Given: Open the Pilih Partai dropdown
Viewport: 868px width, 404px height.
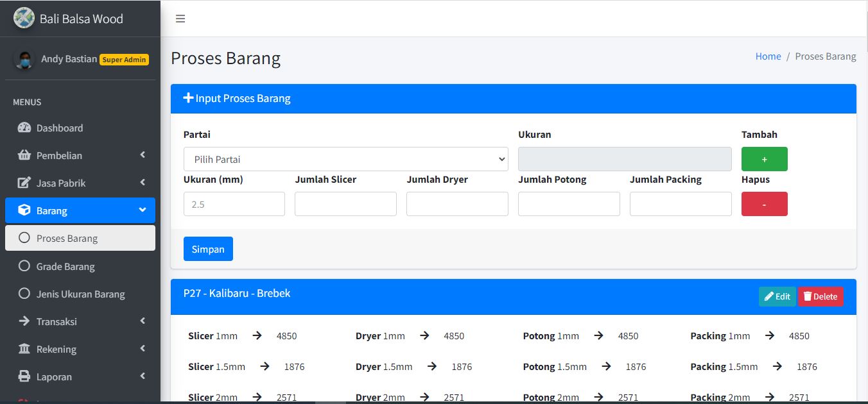Looking at the screenshot, I should tap(345, 159).
